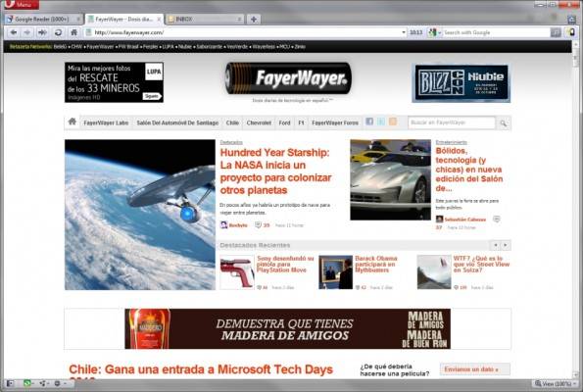The height and width of the screenshot is (392, 583).
Task: Click the Facebook icon in navigation
Action: tap(369, 122)
